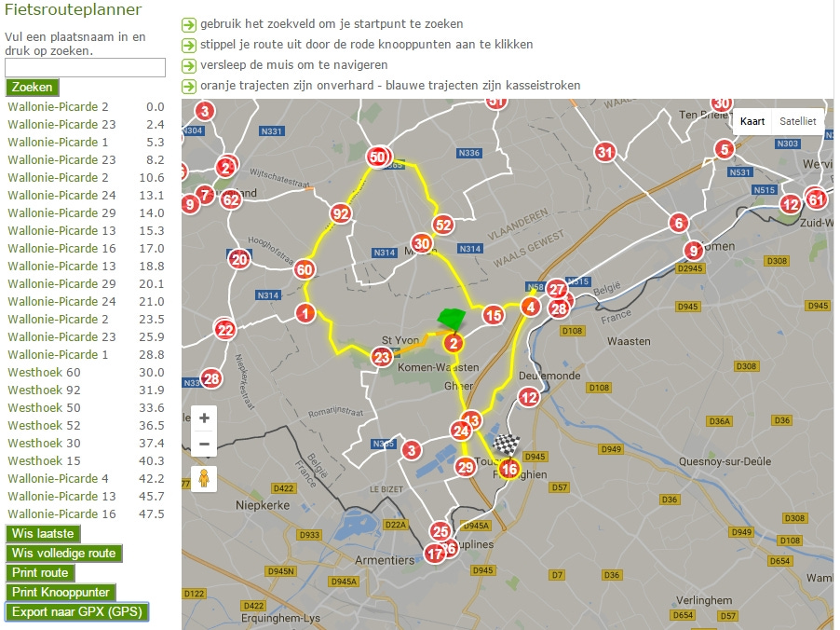Select node 31 on the map
The width and height of the screenshot is (840, 630).
[x=604, y=152]
